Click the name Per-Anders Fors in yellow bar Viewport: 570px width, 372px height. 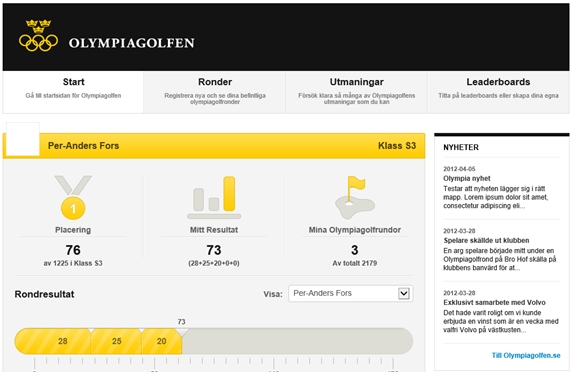coord(84,146)
